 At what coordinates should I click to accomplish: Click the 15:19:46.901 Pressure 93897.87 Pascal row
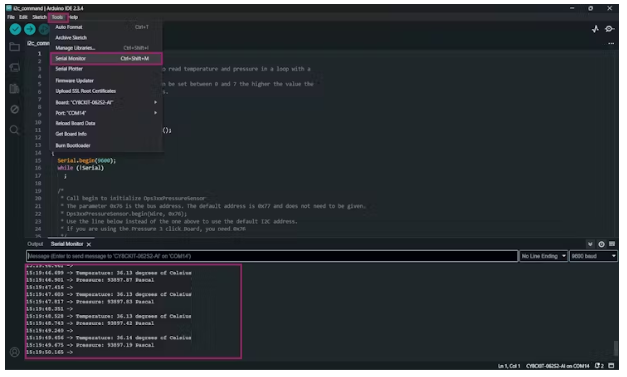tap(90, 280)
